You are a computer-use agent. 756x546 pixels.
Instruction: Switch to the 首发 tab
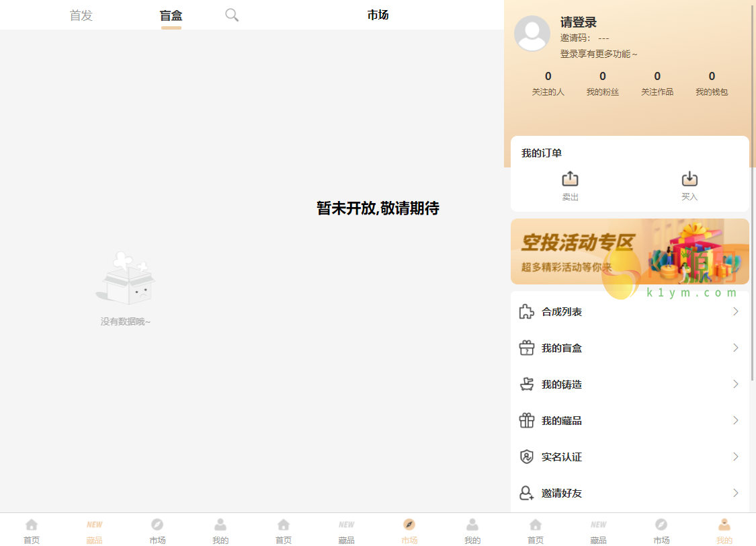tap(81, 15)
